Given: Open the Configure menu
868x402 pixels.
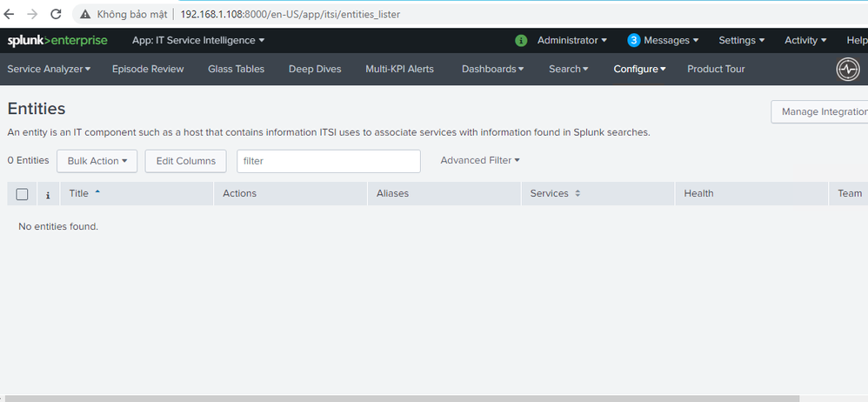Looking at the screenshot, I should 639,69.
